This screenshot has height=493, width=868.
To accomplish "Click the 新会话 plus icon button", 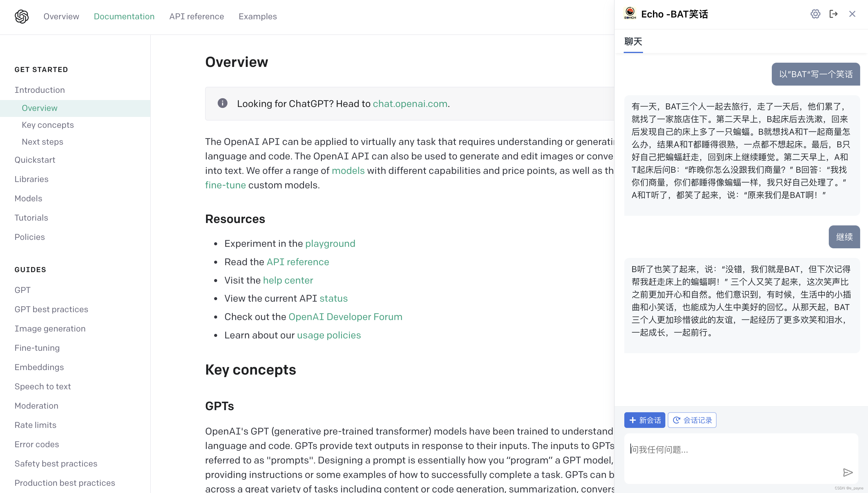I will (645, 420).
